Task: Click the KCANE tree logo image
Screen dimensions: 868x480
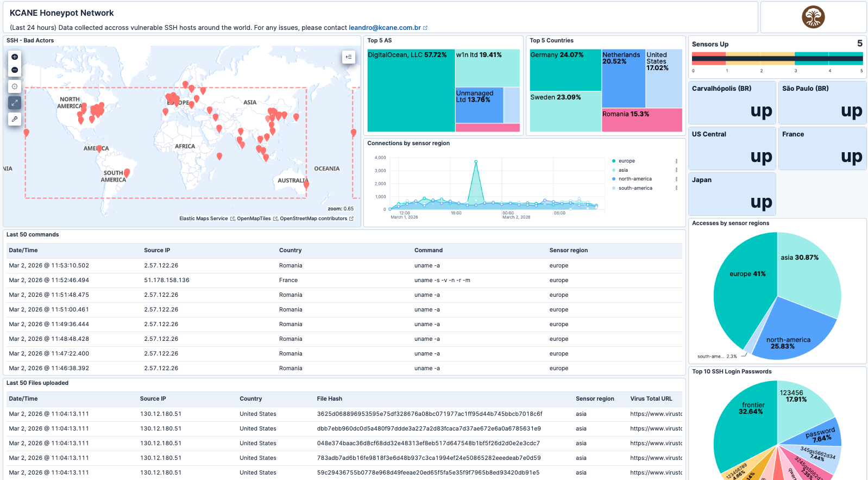Action: (813, 17)
